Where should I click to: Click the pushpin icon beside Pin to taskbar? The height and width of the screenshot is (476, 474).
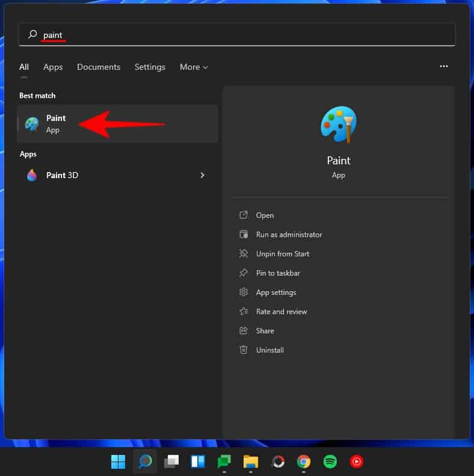point(244,273)
